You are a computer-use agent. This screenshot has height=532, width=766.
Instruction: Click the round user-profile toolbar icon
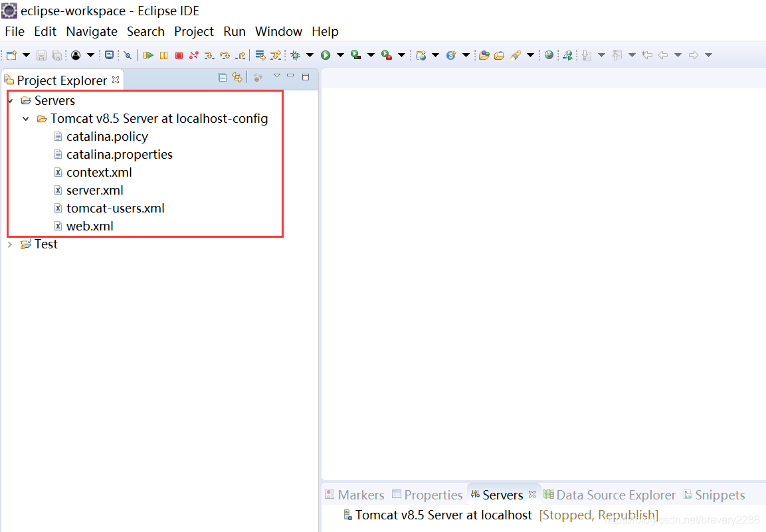point(76,55)
